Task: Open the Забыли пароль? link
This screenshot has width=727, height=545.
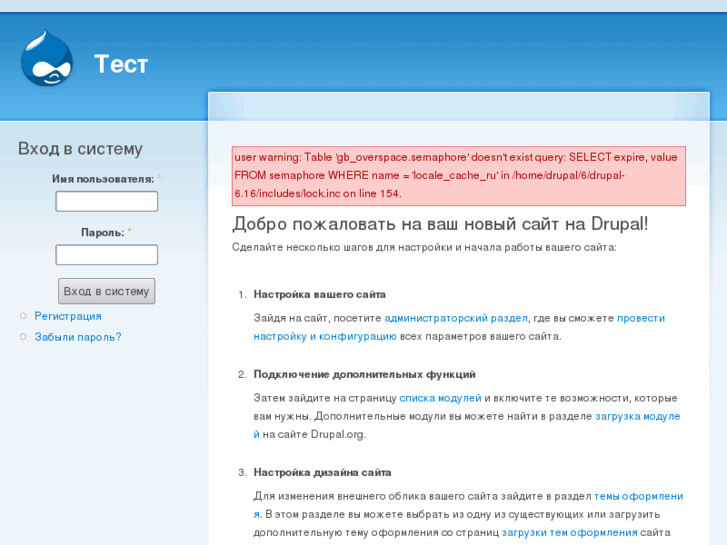Action: click(78, 337)
